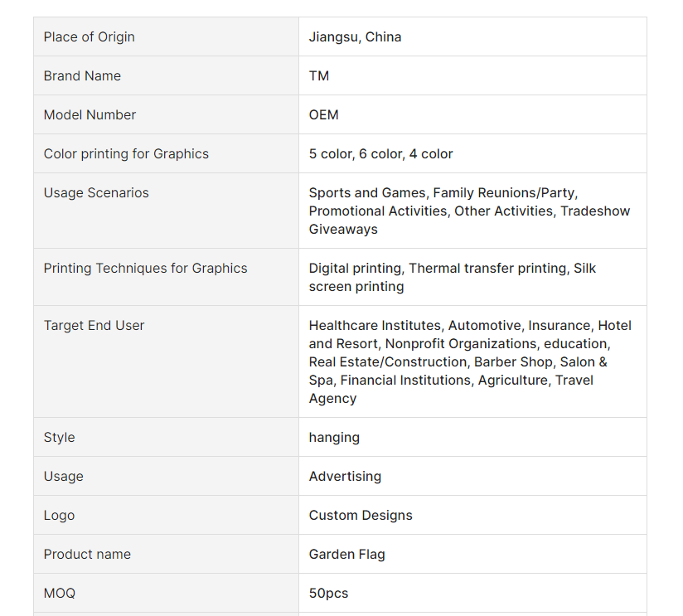
Task: Click the Brand Name label
Action: pos(82,75)
